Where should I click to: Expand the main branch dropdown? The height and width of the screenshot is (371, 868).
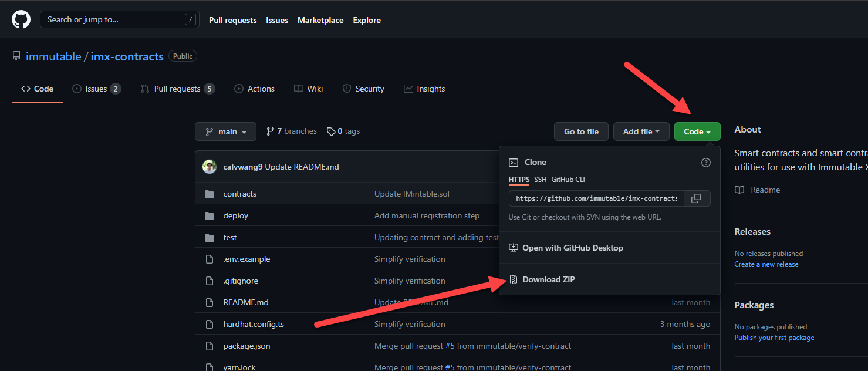point(225,131)
